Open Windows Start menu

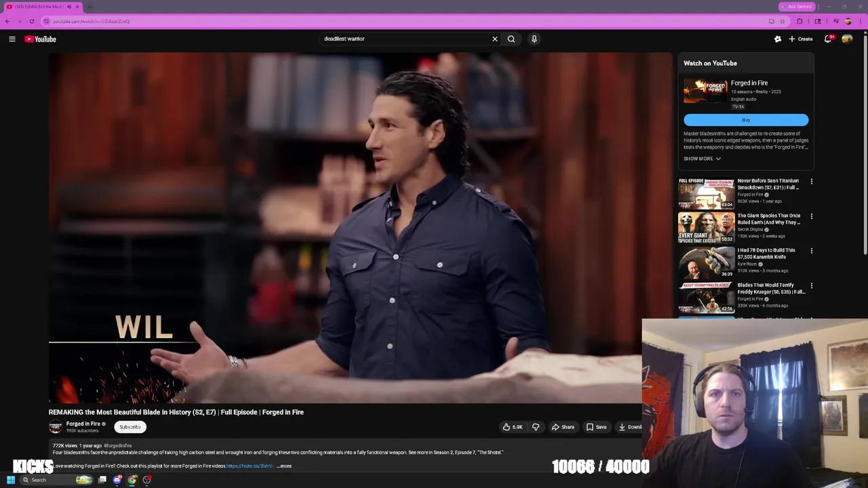click(11, 480)
